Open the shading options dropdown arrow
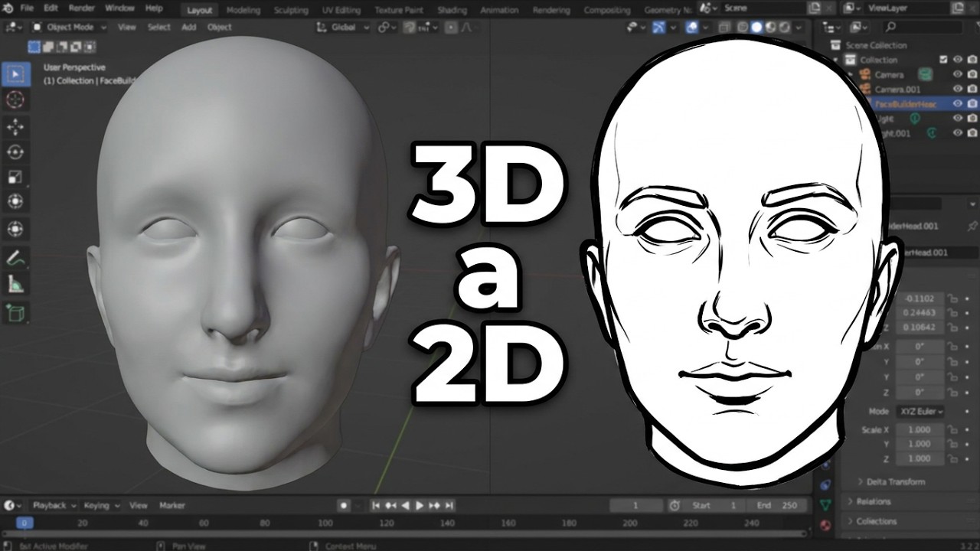The image size is (980, 551). pyautogui.click(x=800, y=28)
